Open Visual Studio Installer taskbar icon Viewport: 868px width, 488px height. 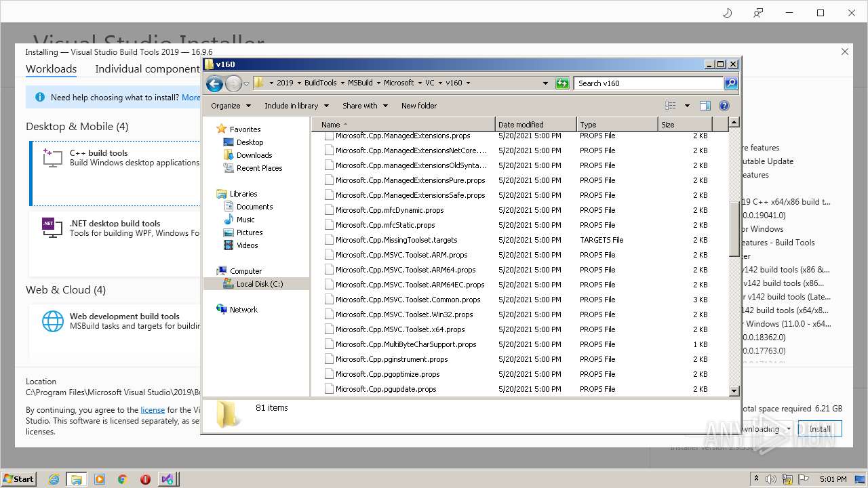pos(168,479)
